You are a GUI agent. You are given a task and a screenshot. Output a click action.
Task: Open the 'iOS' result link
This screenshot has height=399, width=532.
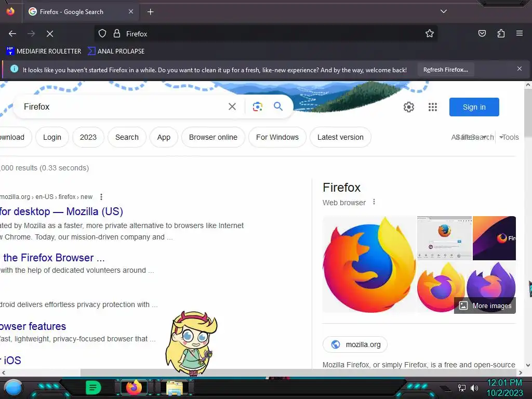coord(11,361)
